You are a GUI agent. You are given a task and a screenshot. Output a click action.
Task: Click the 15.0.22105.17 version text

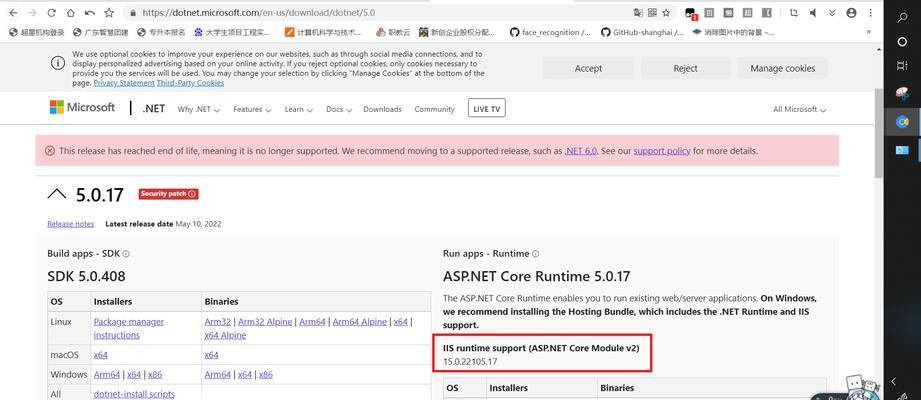(470, 361)
